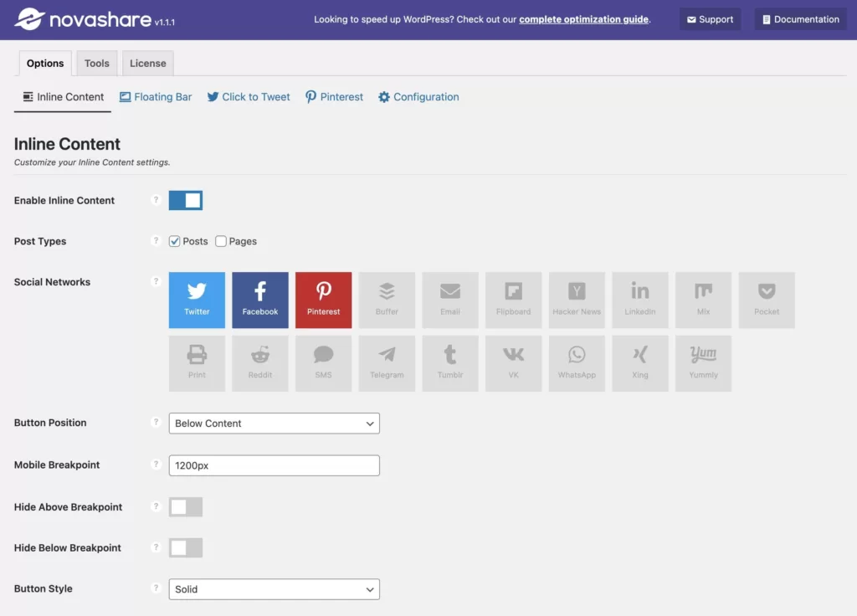Activate the Email share tile

click(450, 300)
